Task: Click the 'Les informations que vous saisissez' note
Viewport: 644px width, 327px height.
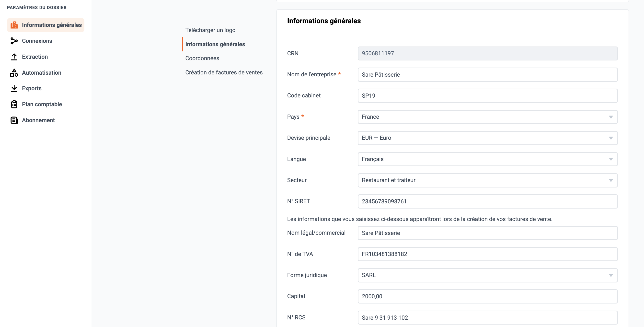Action: click(419, 219)
